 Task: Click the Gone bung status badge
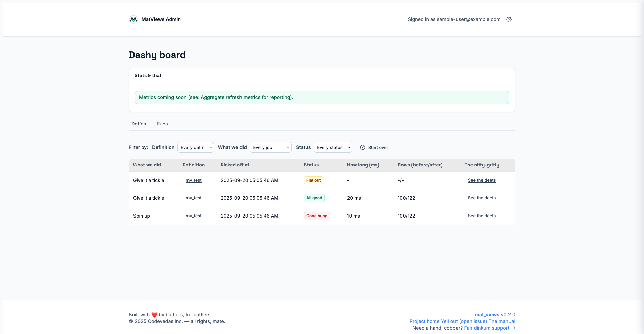pyautogui.click(x=317, y=216)
